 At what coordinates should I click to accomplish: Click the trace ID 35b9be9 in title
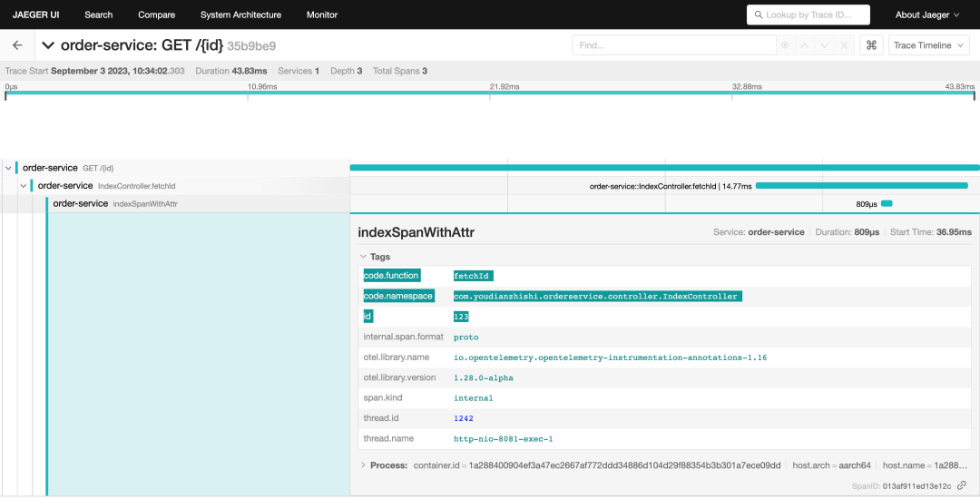pos(251,46)
